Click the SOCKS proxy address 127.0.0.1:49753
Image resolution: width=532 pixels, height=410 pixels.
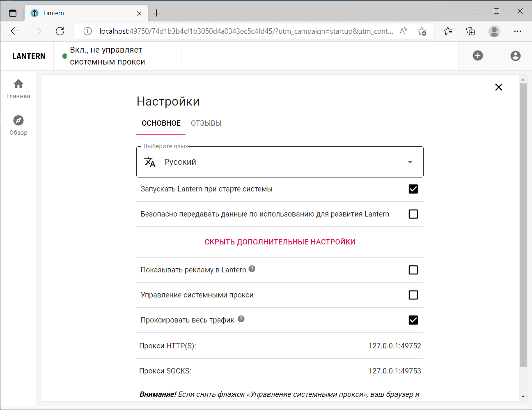coord(394,371)
